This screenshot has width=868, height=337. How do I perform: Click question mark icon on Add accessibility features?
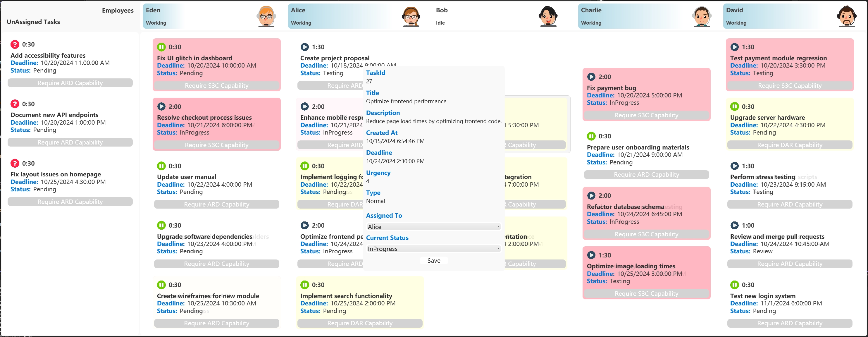tap(15, 44)
